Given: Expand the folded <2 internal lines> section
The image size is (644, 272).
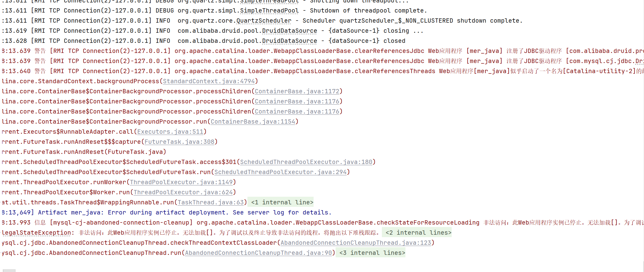Looking at the screenshot, I should [x=418, y=233].
